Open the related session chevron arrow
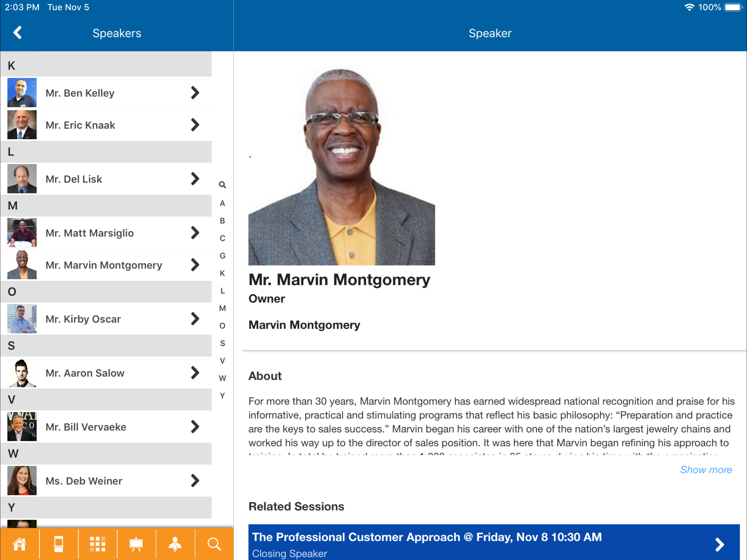 720,544
